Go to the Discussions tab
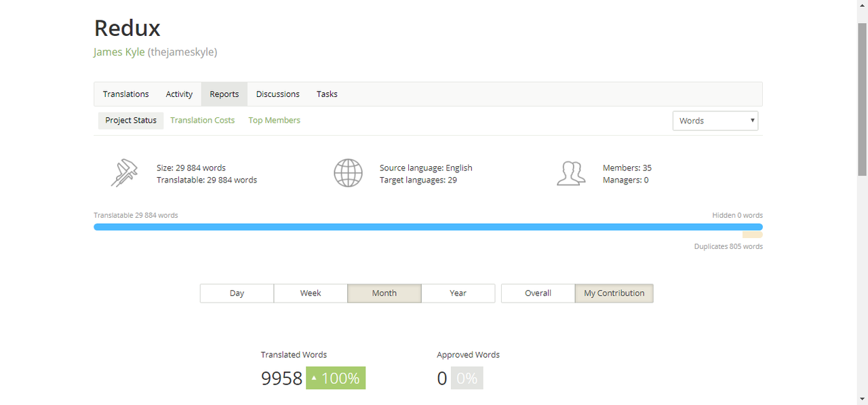Image resolution: width=868 pixels, height=405 pixels. point(278,94)
